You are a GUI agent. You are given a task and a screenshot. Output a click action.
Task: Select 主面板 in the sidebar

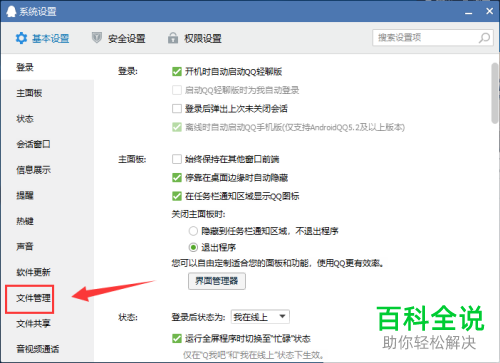(29, 93)
